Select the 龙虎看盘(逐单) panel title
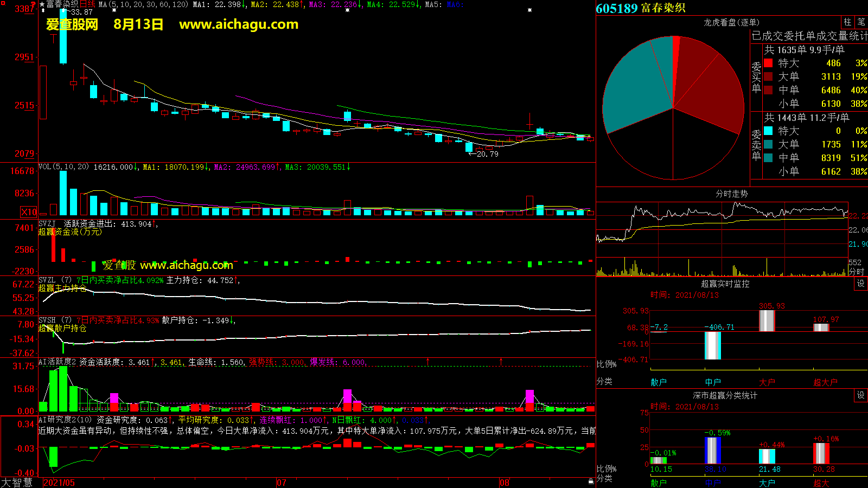This screenshot has width=868, height=488. tap(731, 22)
